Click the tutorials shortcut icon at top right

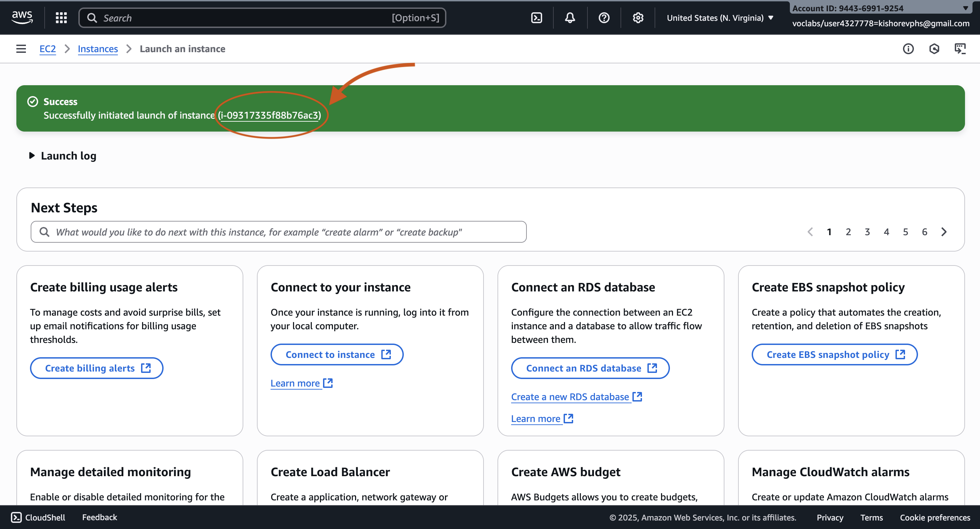coord(960,49)
